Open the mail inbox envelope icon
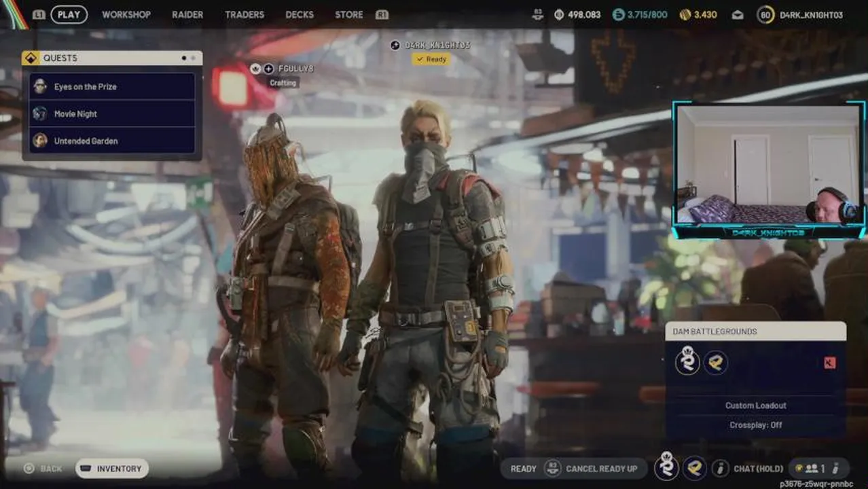868x489 pixels. pyautogui.click(x=738, y=15)
